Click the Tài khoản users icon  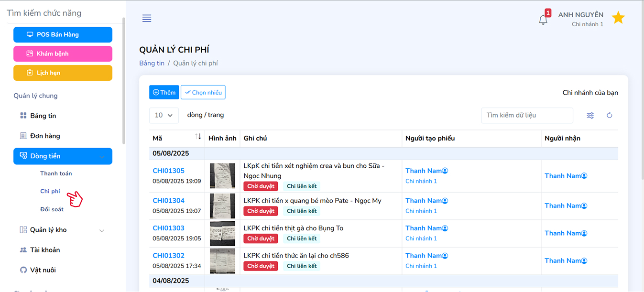tap(23, 249)
